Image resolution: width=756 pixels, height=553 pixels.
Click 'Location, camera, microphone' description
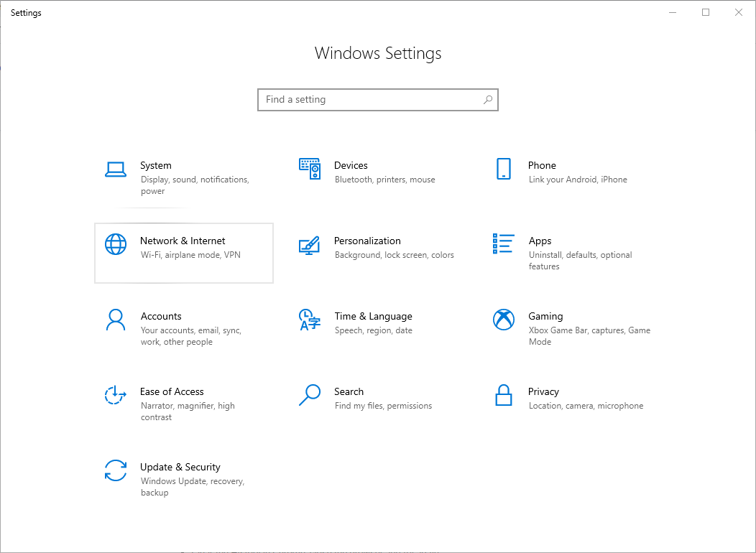(x=586, y=406)
